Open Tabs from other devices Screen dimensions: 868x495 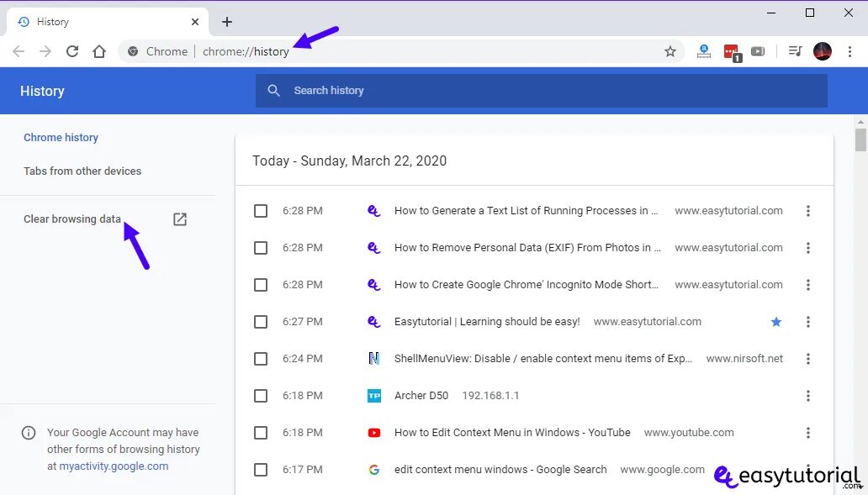click(82, 171)
